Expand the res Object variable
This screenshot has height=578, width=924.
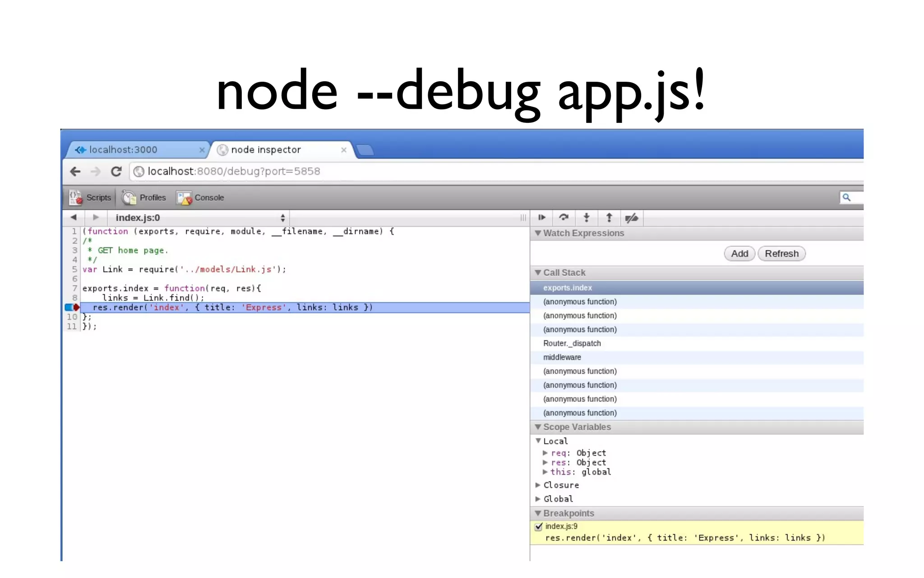tap(545, 462)
